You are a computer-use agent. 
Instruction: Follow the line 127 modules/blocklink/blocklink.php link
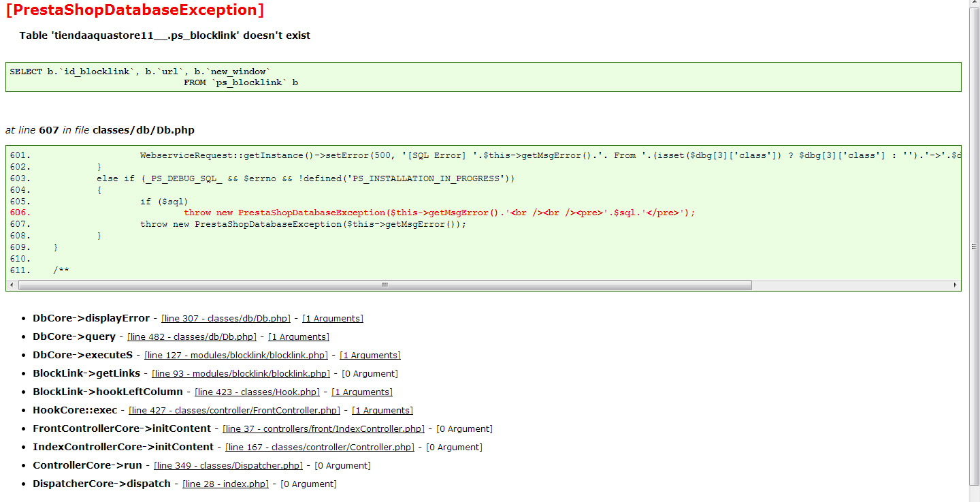[236, 356]
